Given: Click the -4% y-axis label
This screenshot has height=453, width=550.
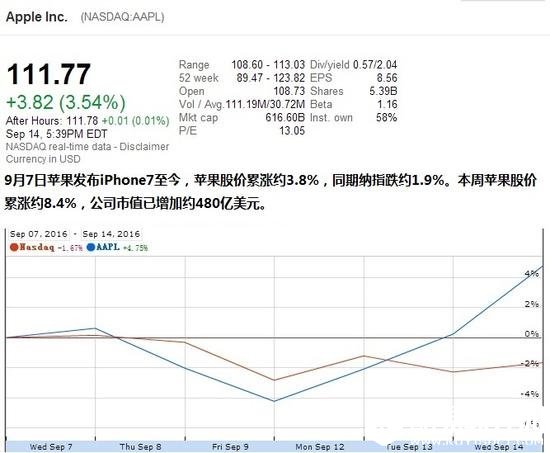Looking at the screenshot, I should click(530, 394).
